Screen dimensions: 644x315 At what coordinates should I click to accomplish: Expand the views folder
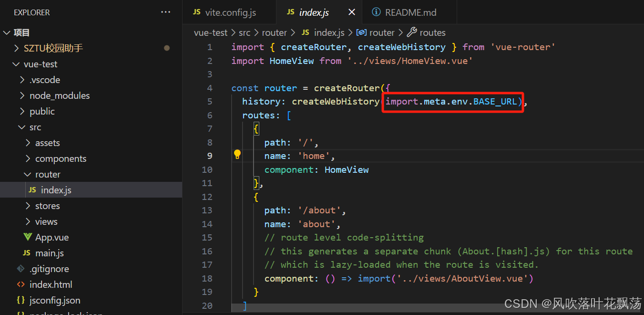(x=28, y=221)
